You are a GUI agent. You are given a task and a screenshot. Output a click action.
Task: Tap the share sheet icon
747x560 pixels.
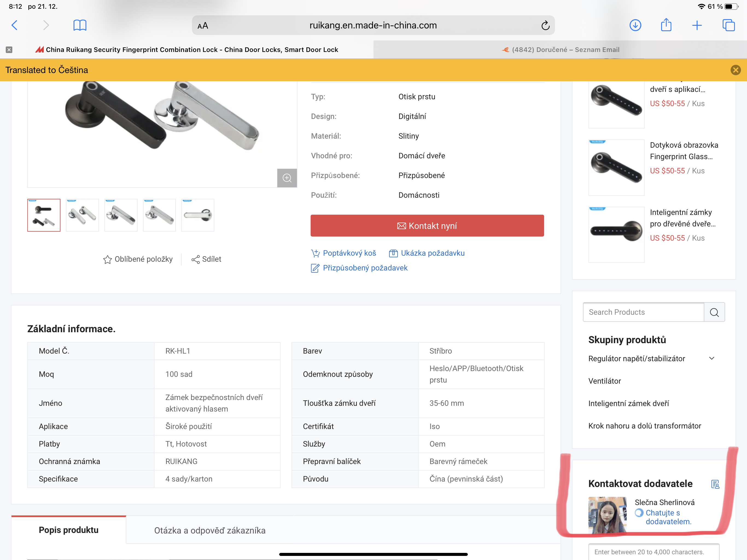666,25
